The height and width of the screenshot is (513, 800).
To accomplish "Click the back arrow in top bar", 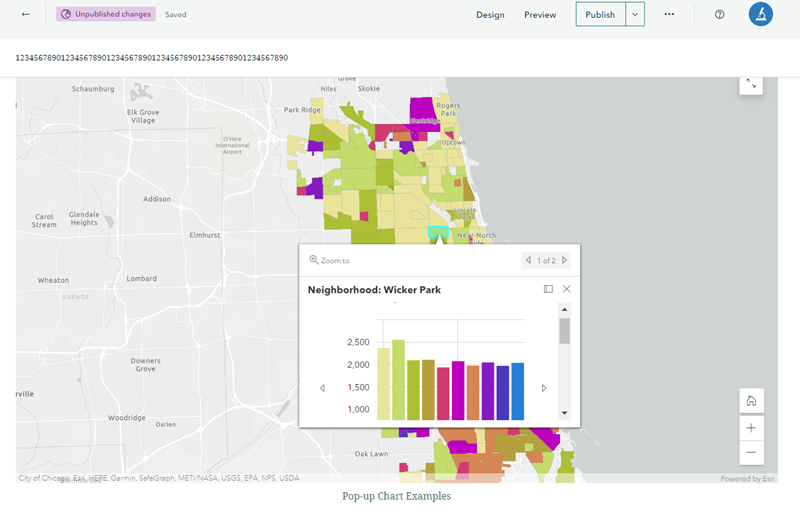I will (25, 15).
